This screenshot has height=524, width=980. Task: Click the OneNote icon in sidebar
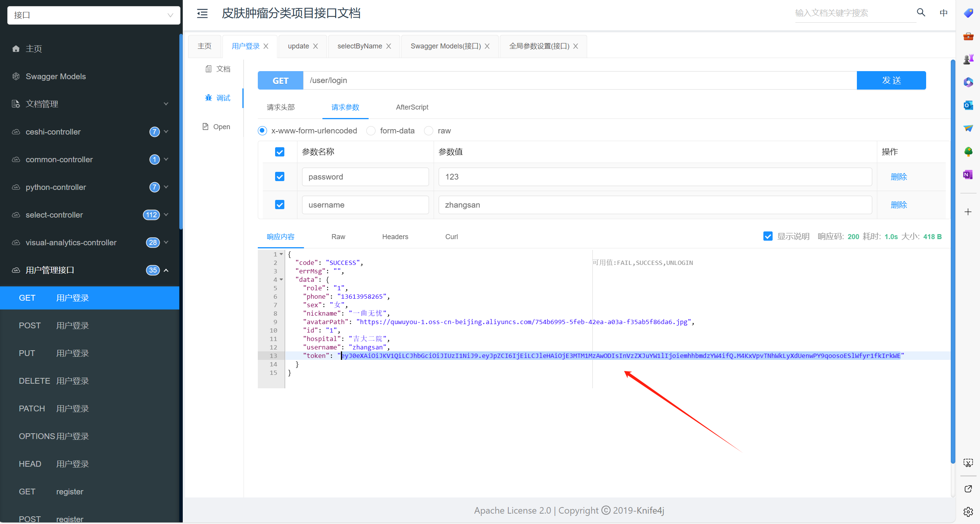968,175
